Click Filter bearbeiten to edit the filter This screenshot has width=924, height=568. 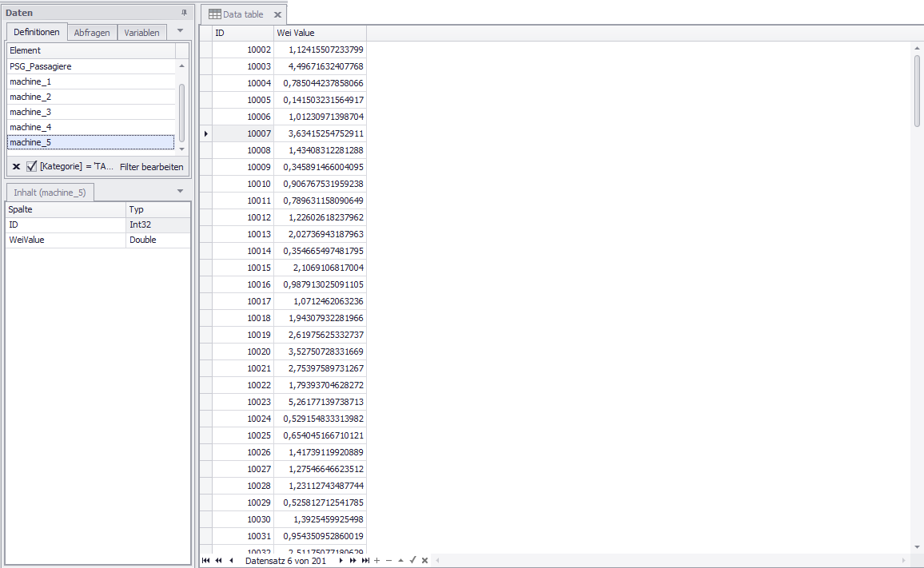(151, 167)
